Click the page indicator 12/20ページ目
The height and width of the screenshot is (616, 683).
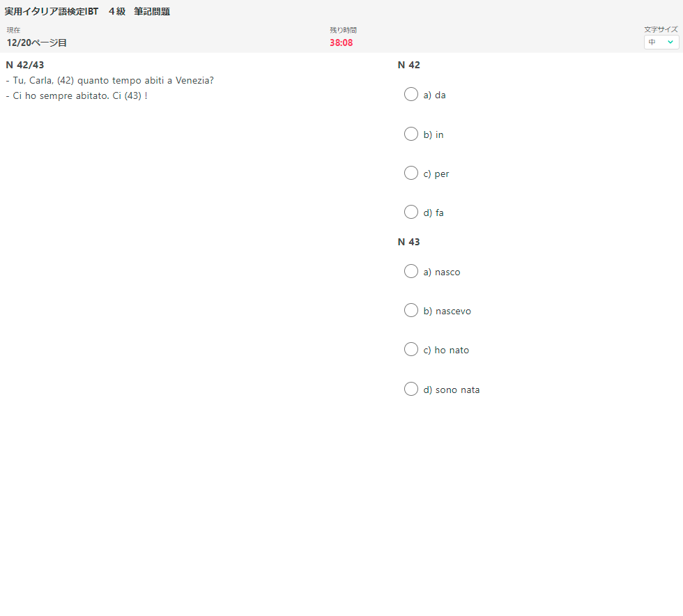point(36,43)
